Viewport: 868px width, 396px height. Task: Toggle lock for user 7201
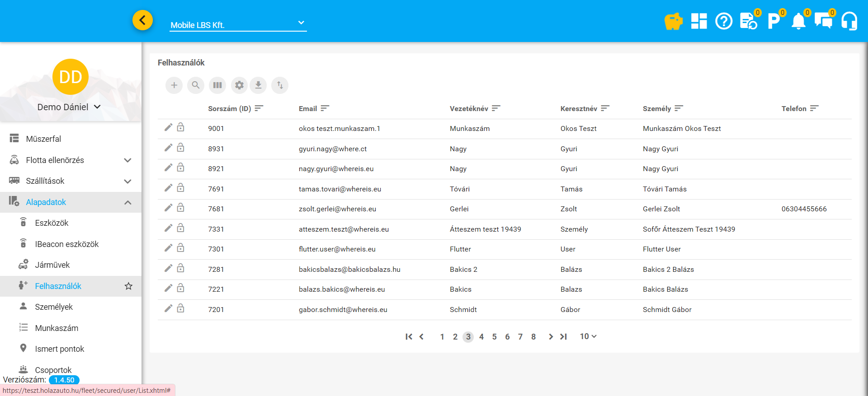(180, 308)
